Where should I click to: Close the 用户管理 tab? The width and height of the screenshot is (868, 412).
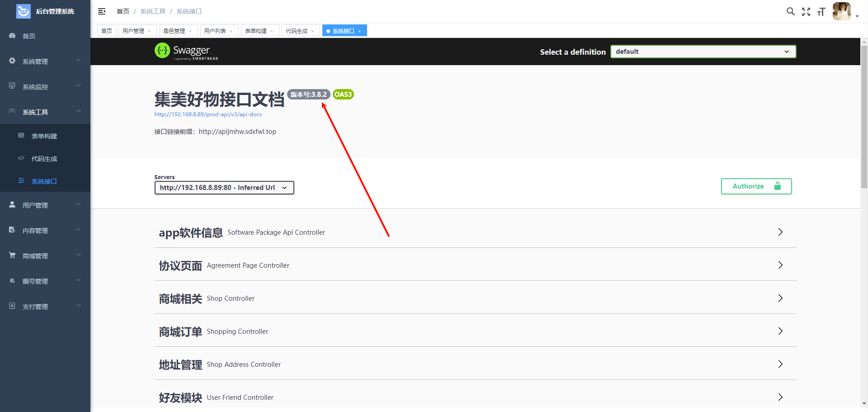coord(150,31)
